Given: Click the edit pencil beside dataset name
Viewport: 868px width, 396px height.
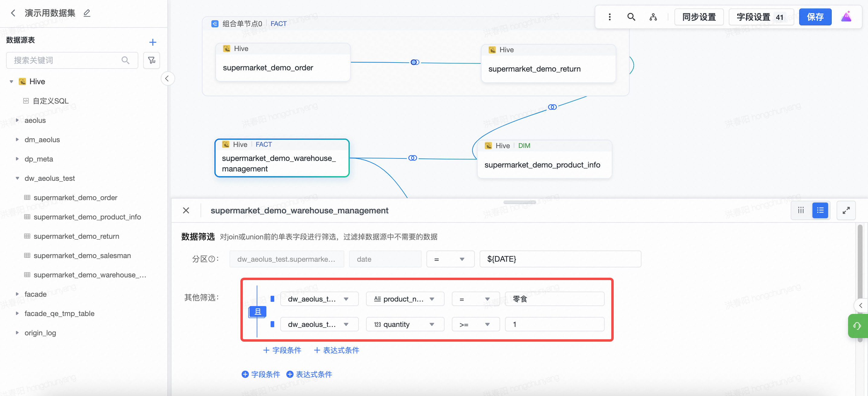Looking at the screenshot, I should tap(87, 13).
